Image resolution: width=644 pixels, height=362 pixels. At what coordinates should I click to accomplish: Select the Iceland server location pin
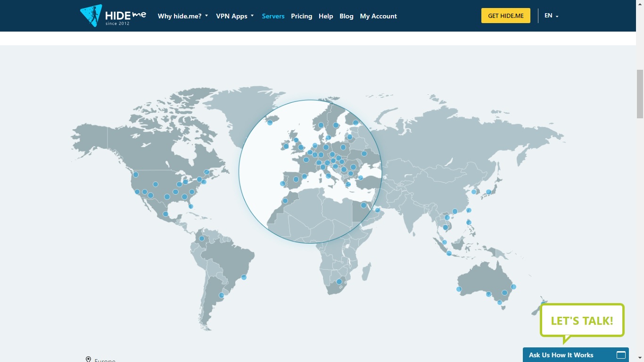coord(270,122)
